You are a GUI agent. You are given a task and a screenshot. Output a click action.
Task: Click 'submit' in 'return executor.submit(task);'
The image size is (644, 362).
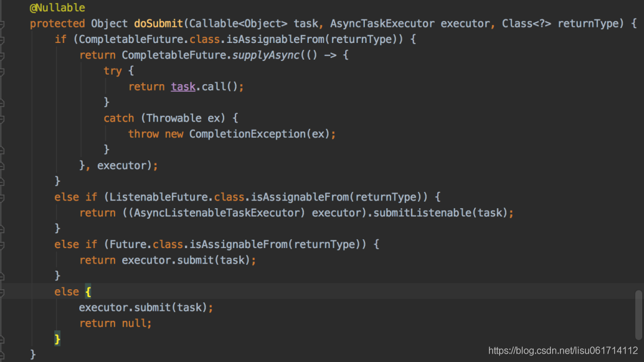[195, 260]
